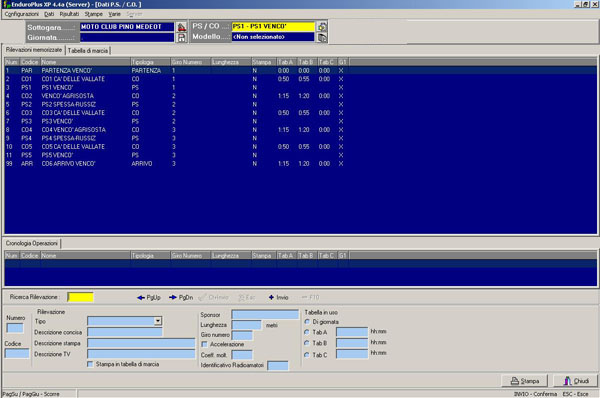
Task: Click the Tab B hh:mm time field
Action: click(352, 343)
